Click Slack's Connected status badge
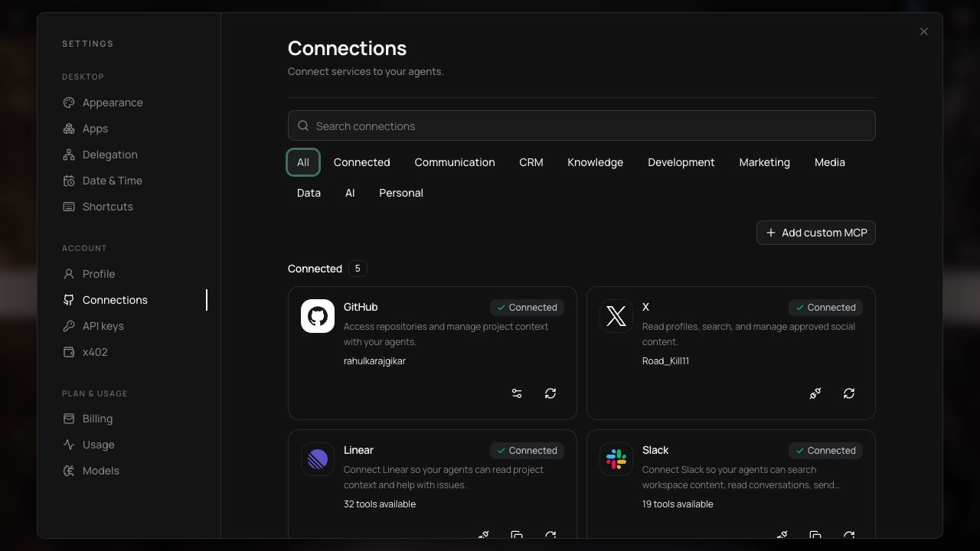This screenshot has height=551, width=980. pyautogui.click(x=825, y=451)
